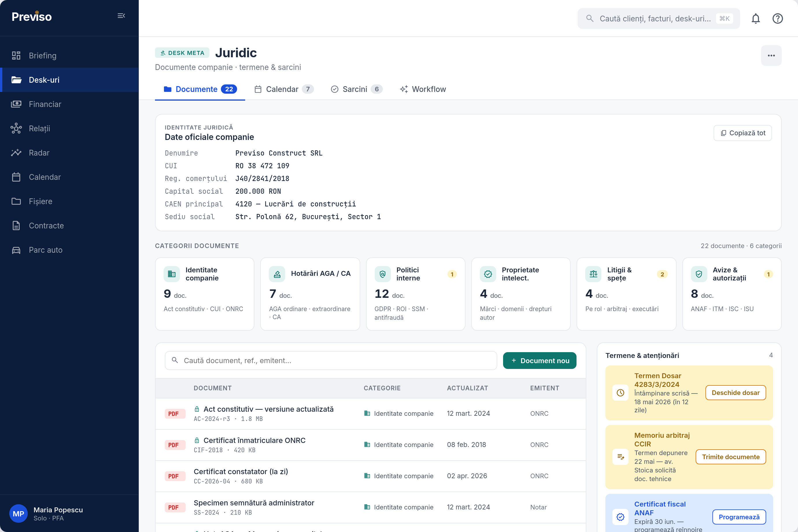798x532 pixels.
Task: Click the Hotărâri AGA stamp icon
Action: 277,274
